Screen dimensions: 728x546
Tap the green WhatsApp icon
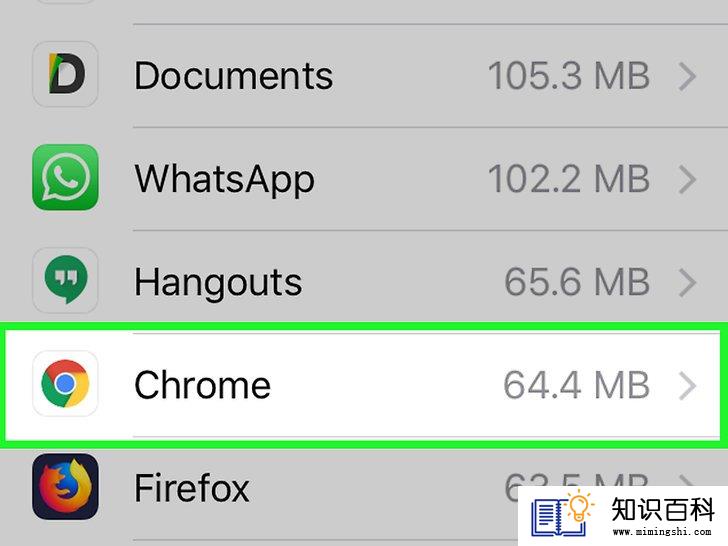click(65, 177)
